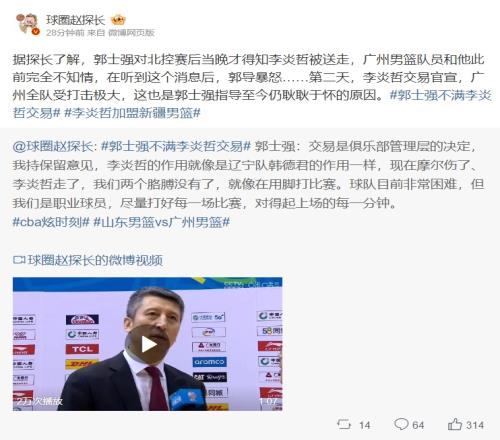
Task: Click the like count 314
Action: pos(475,425)
